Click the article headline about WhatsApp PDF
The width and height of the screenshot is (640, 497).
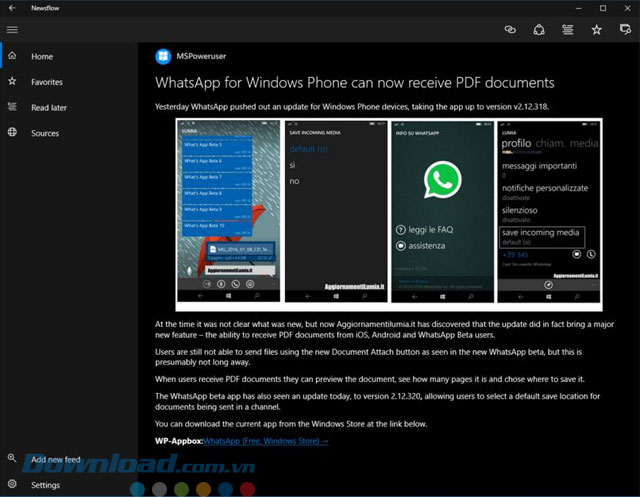[355, 83]
